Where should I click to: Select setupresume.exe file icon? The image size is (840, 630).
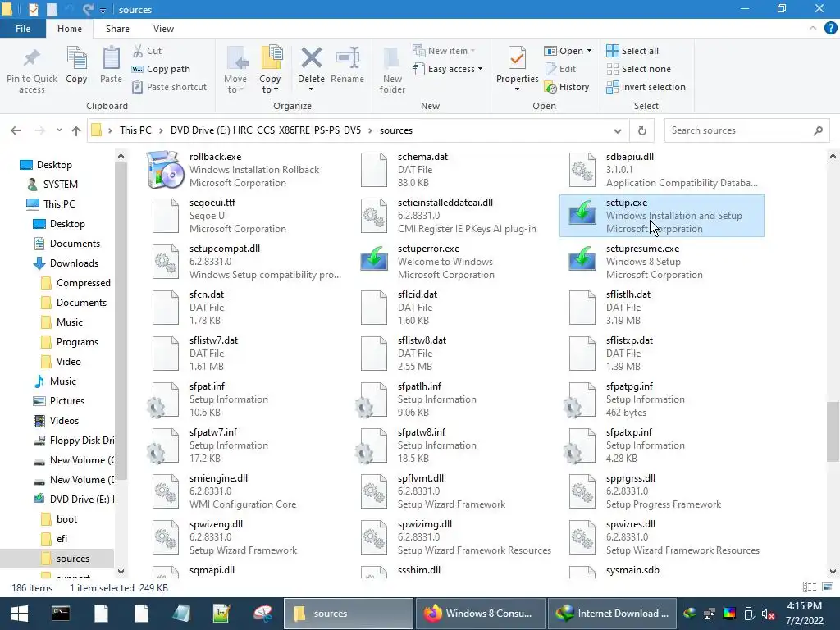[x=582, y=260]
